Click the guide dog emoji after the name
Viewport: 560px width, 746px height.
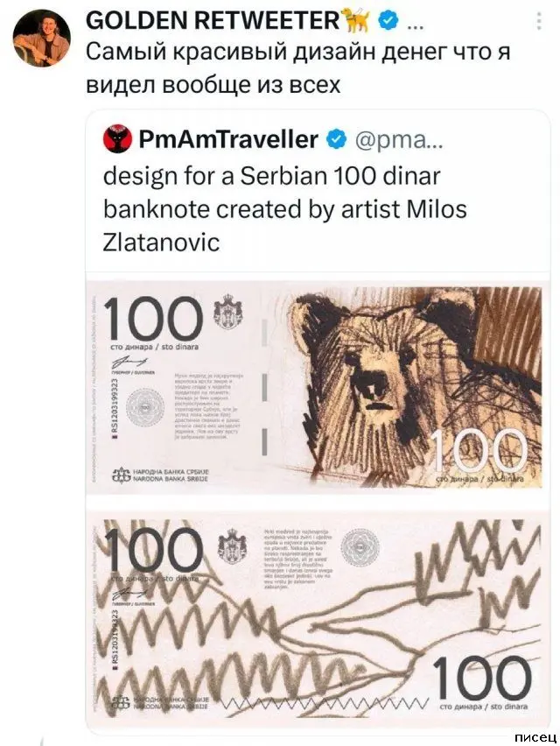pos(355,19)
